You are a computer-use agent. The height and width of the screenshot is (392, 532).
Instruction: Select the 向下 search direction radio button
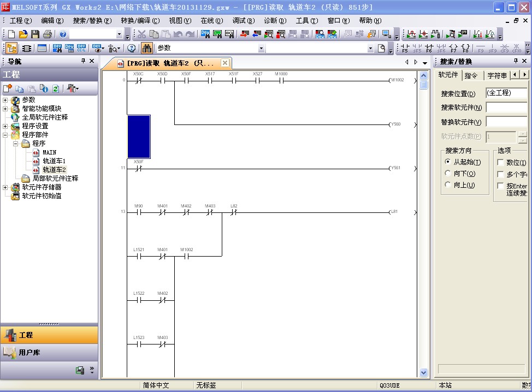point(448,174)
